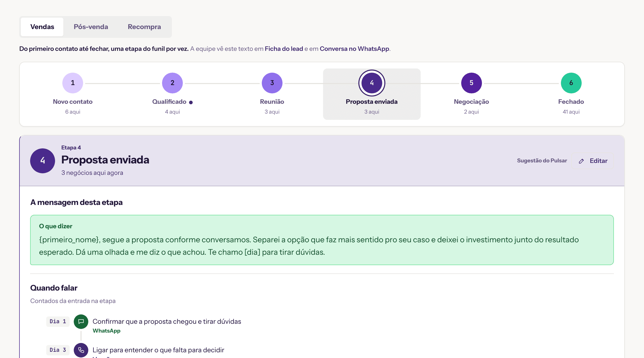The height and width of the screenshot is (358, 644).
Task: Click the Sugestão do Pulsar label
Action: (x=542, y=161)
